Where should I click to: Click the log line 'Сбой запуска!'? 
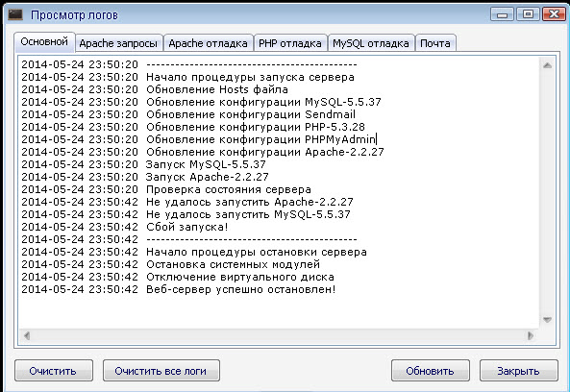click(187, 227)
